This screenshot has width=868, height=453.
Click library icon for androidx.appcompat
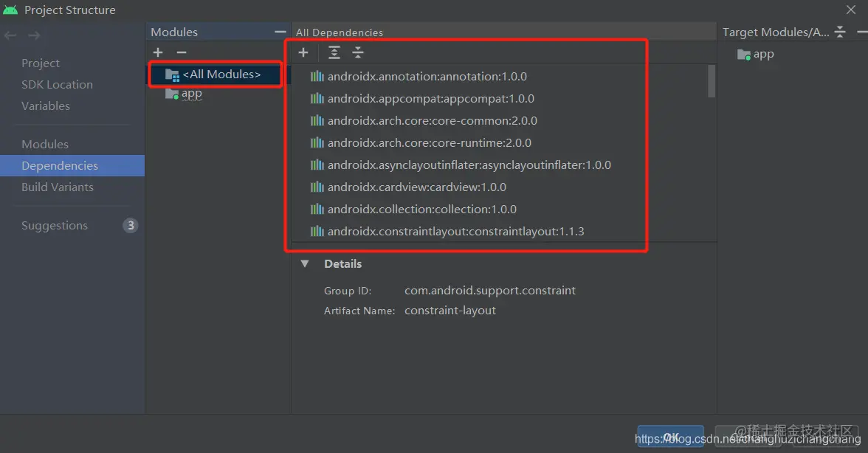click(317, 98)
